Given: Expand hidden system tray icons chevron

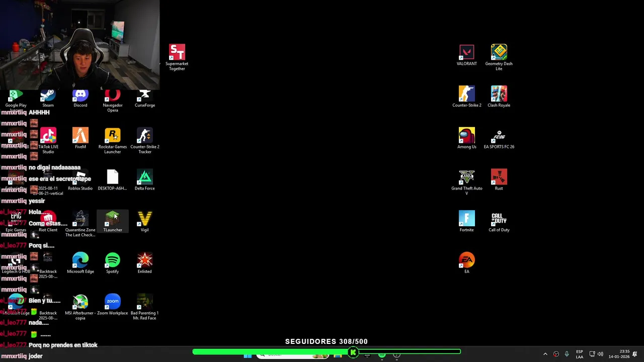Looking at the screenshot, I should 545,354.
